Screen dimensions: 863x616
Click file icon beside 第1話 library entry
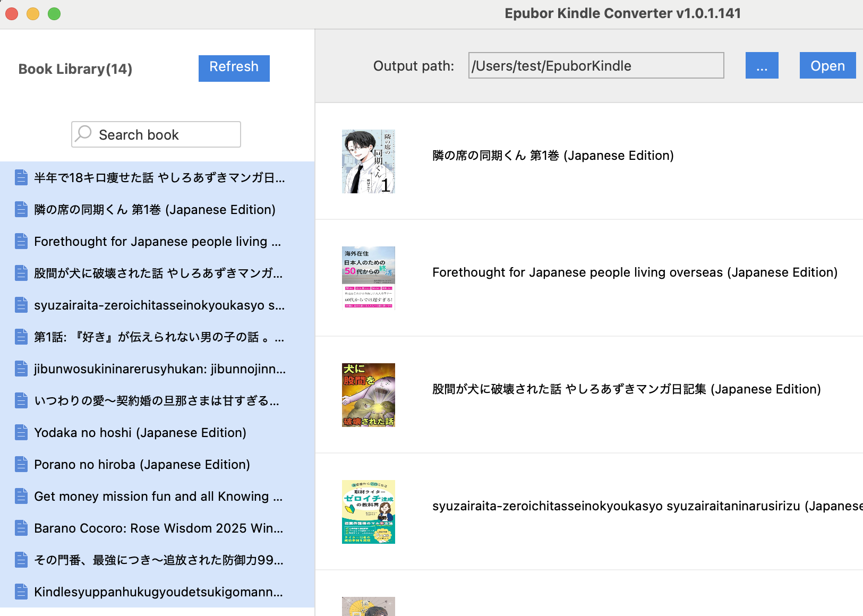coord(21,337)
